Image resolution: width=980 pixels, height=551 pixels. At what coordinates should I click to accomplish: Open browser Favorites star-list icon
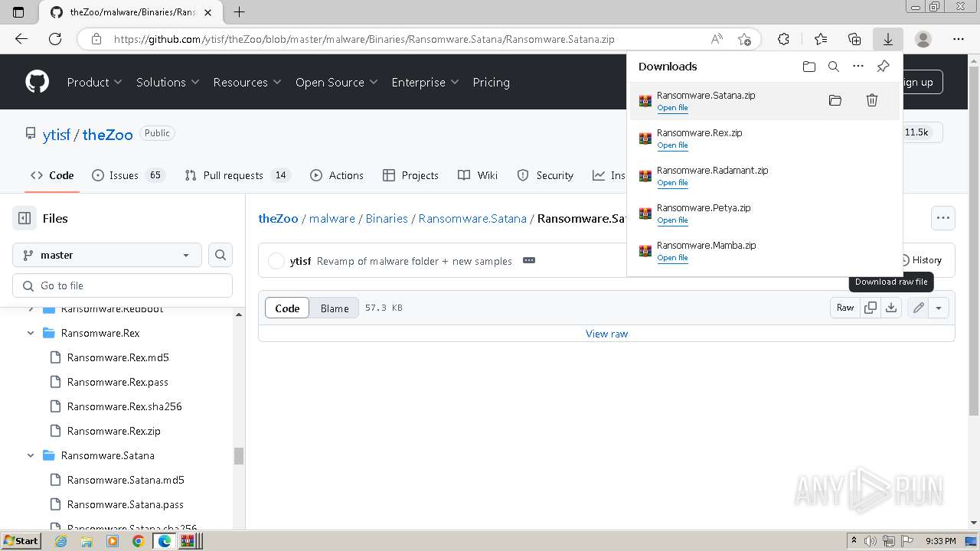pyautogui.click(x=821, y=39)
